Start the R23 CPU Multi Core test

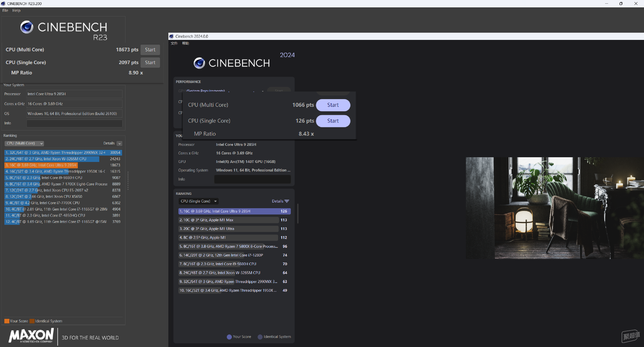point(150,50)
